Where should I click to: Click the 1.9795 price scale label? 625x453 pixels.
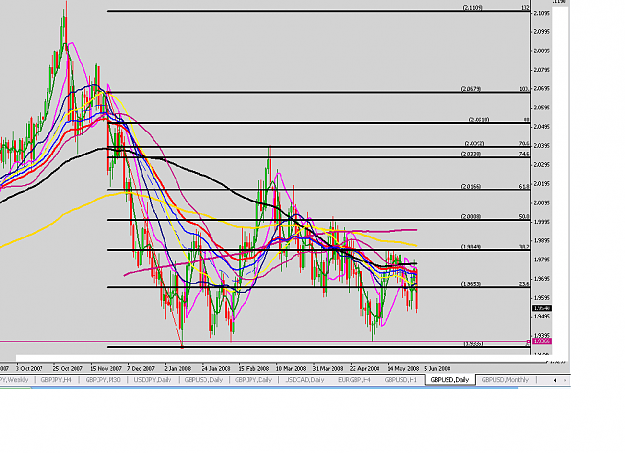click(542, 260)
